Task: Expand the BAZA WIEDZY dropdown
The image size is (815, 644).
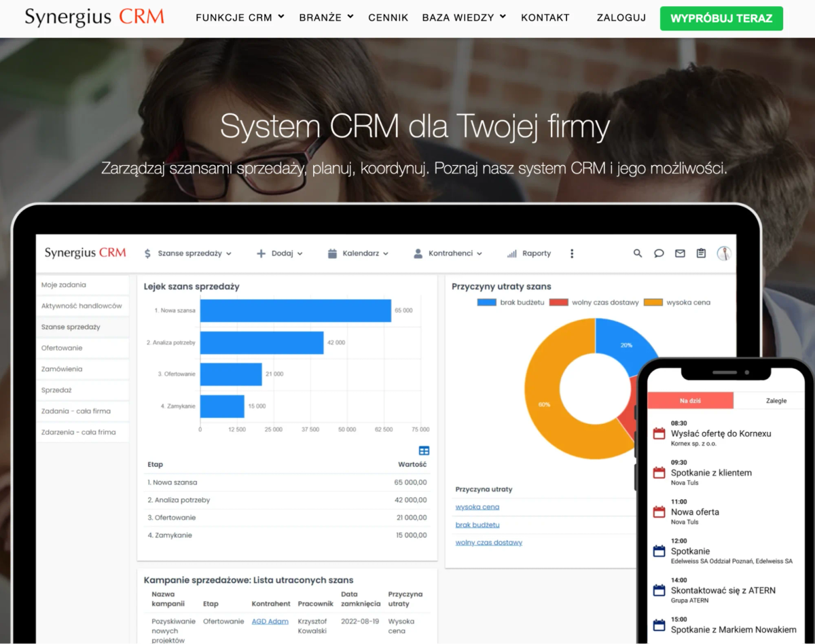Action: click(x=465, y=18)
